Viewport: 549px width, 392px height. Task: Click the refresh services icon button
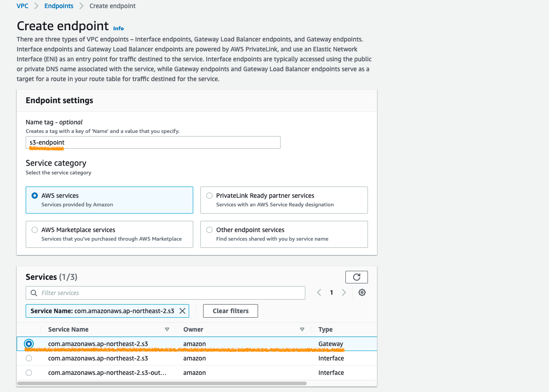(356, 277)
